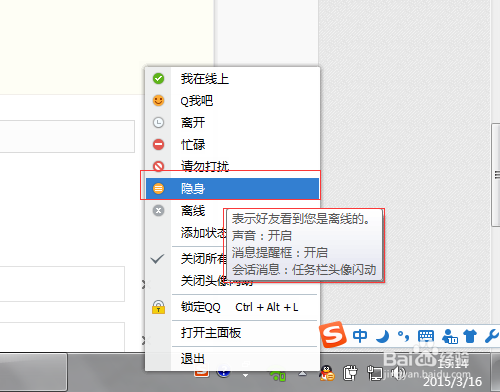The image size is (500, 392).
Task: Click the red prohibited 请勿打扰 icon
Action: click(x=158, y=166)
